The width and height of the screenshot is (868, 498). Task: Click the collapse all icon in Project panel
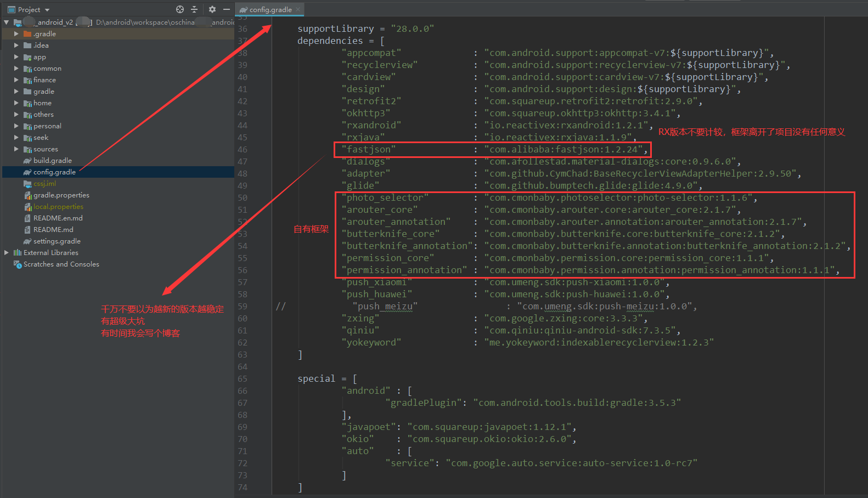point(194,9)
